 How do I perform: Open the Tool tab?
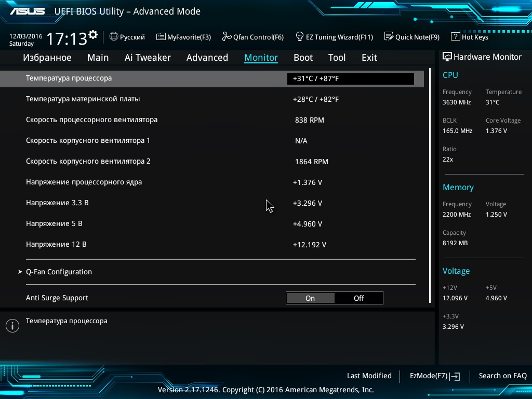click(x=337, y=58)
